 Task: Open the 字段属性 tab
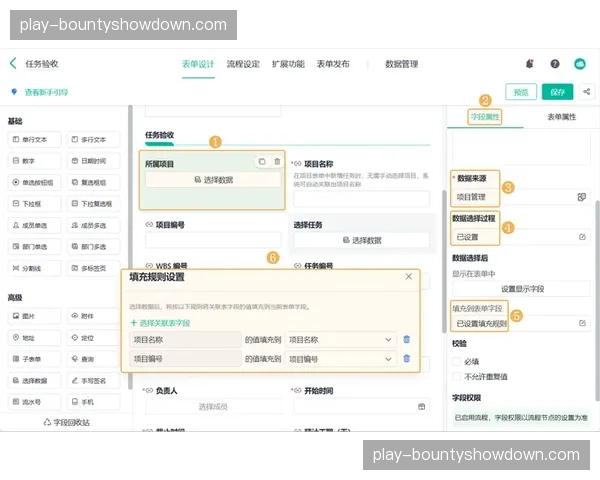485,117
